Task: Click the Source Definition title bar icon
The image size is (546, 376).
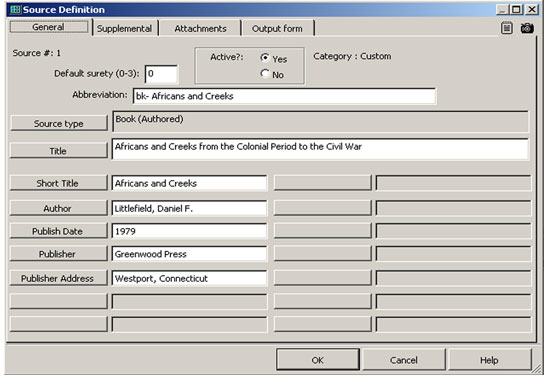Action: (15, 9)
